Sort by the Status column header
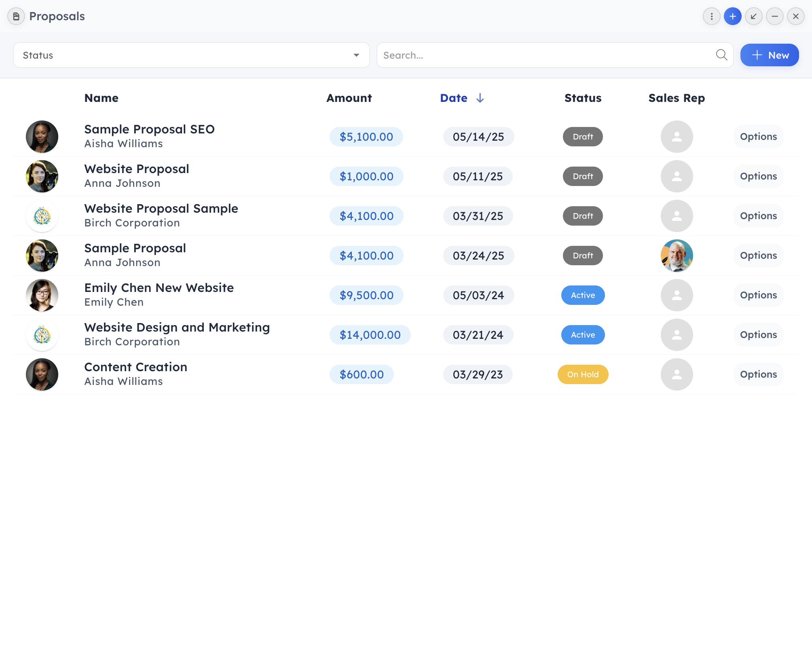Viewport: 812px width, 672px height. [583, 98]
